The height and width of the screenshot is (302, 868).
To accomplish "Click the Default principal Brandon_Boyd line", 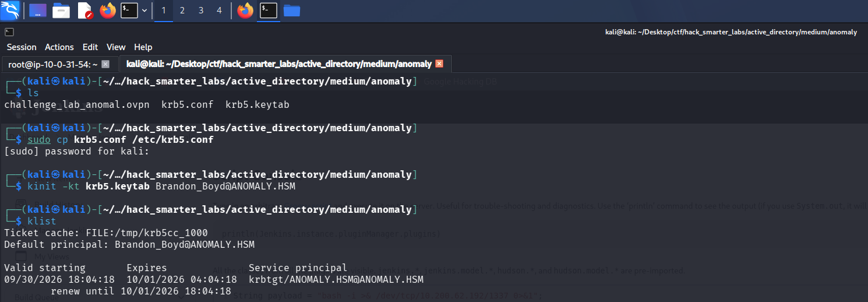I will point(129,245).
